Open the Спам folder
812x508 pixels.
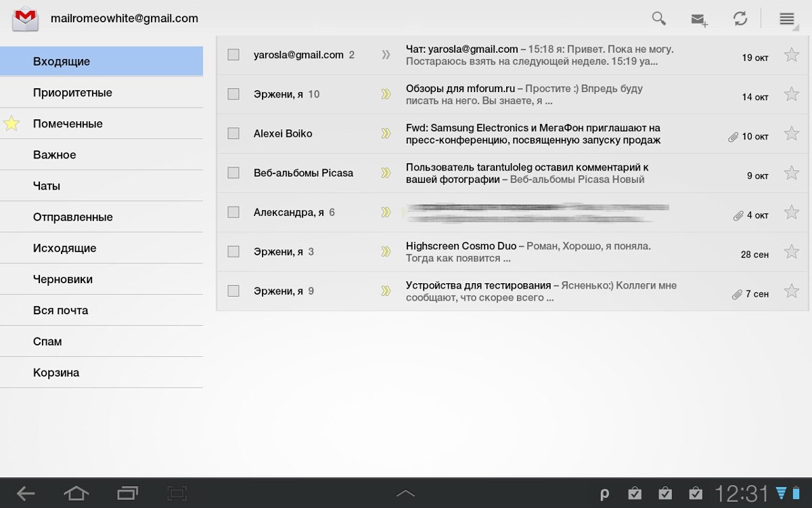click(x=47, y=342)
